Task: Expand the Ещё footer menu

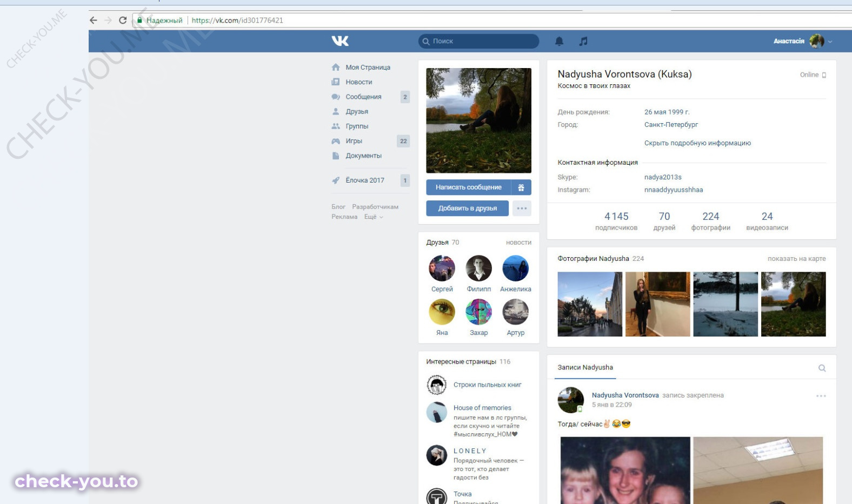Action: click(x=374, y=217)
